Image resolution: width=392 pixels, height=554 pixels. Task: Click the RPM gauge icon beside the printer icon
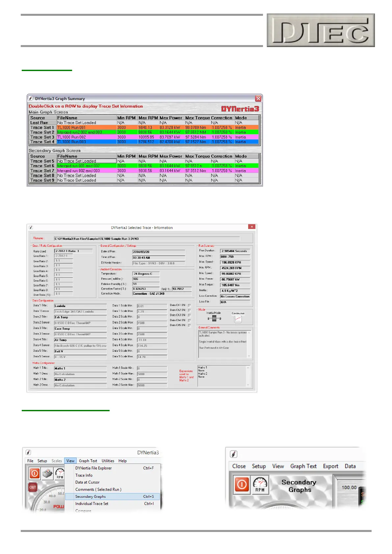(60, 473)
